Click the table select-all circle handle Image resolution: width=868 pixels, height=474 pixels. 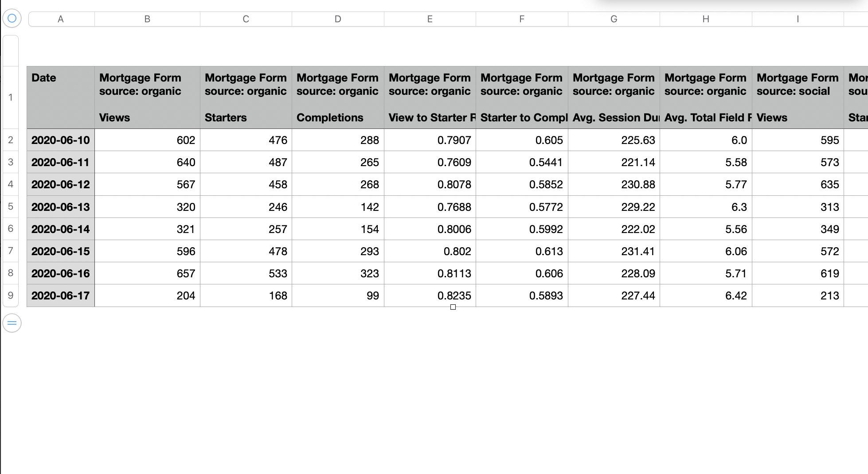[x=12, y=18]
